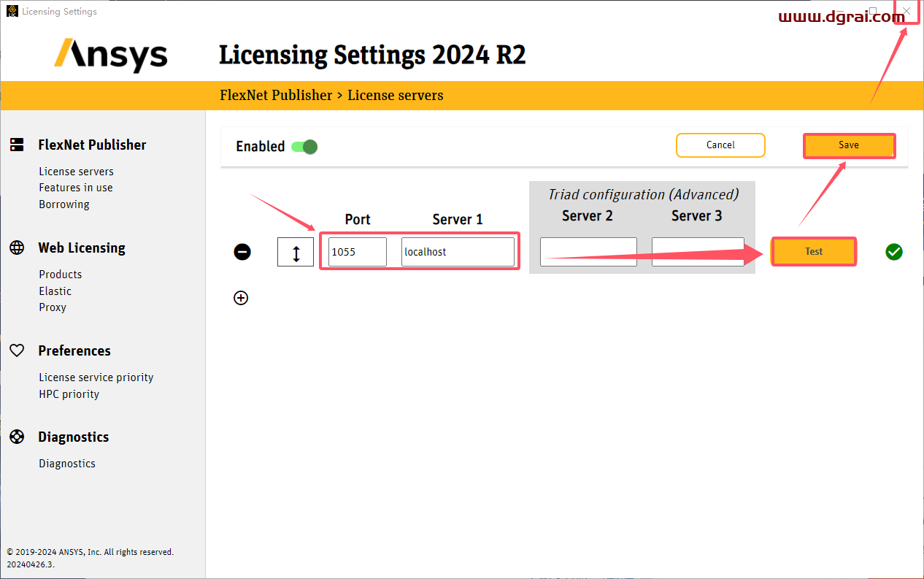Viewport: 924px width, 579px height.
Task: Select the FlexNet Publisher section heading
Action: (x=92, y=145)
